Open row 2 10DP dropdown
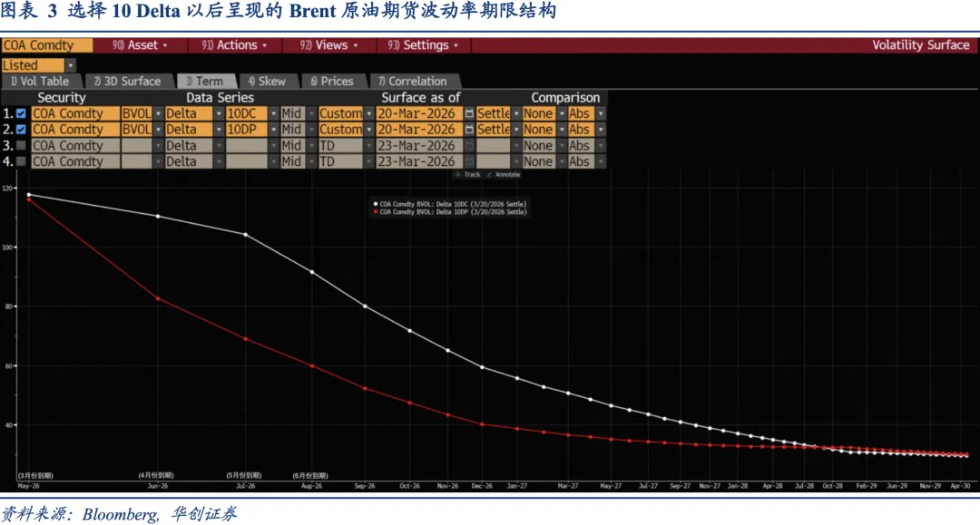 click(x=273, y=130)
